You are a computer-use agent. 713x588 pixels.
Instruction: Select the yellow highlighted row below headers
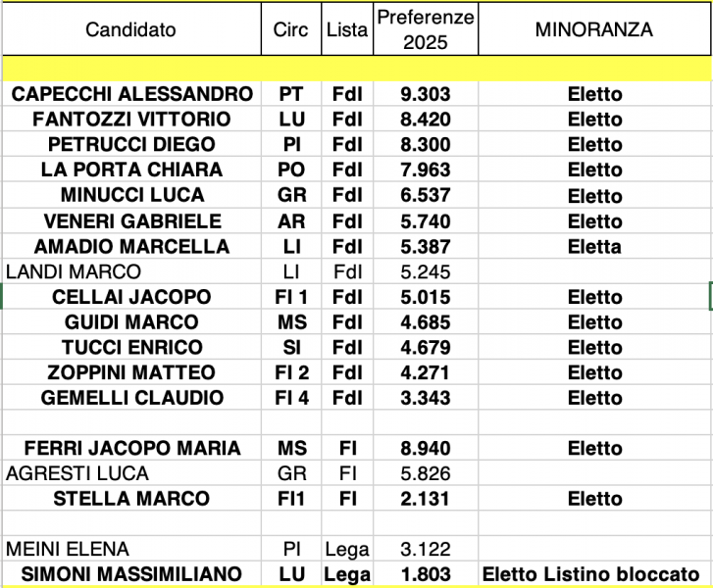coord(356,70)
